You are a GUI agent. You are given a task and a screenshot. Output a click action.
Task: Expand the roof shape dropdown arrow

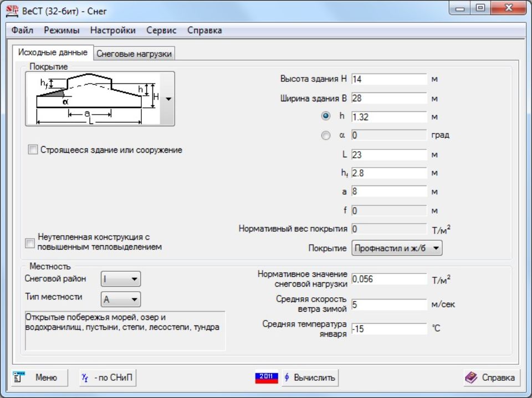pos(168,99)
